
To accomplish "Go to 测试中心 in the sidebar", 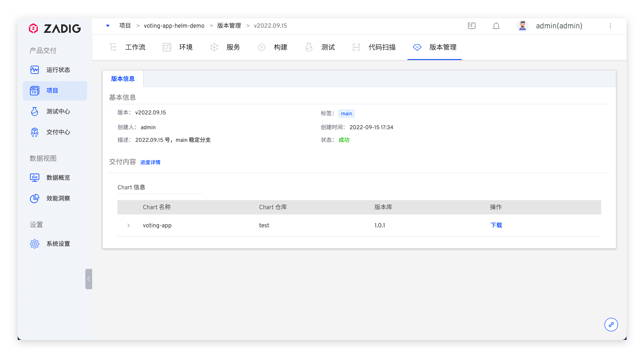I will pyautogui.click(x=58, y=111).
